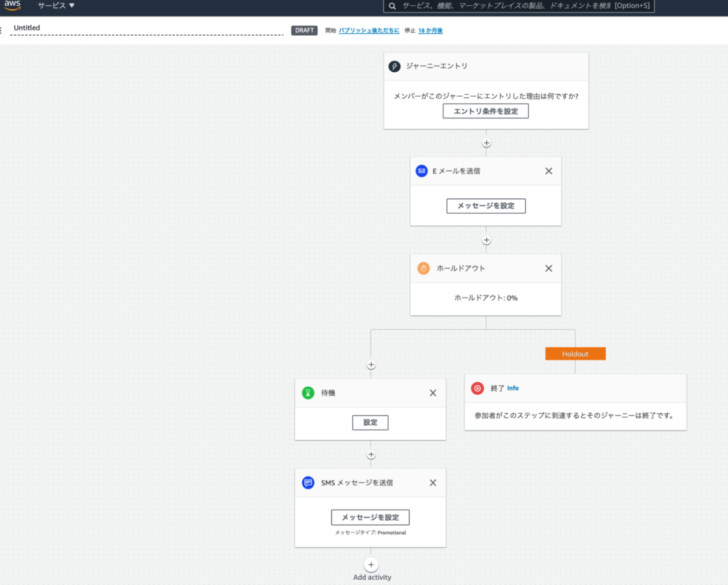Click the ジャーニーエントリ lightning icon
This screenshot has width=728, height=585.
click(395, 66)
